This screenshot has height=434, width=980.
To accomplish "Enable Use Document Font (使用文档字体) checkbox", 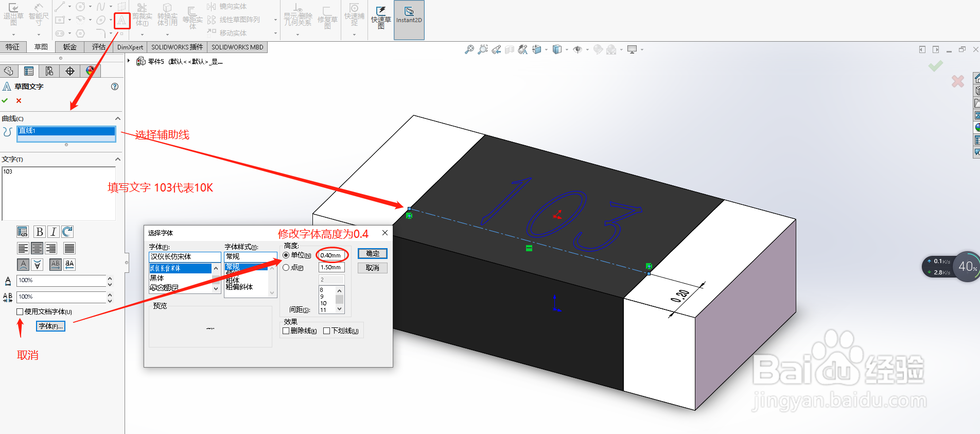I will [x=20, y=311].
